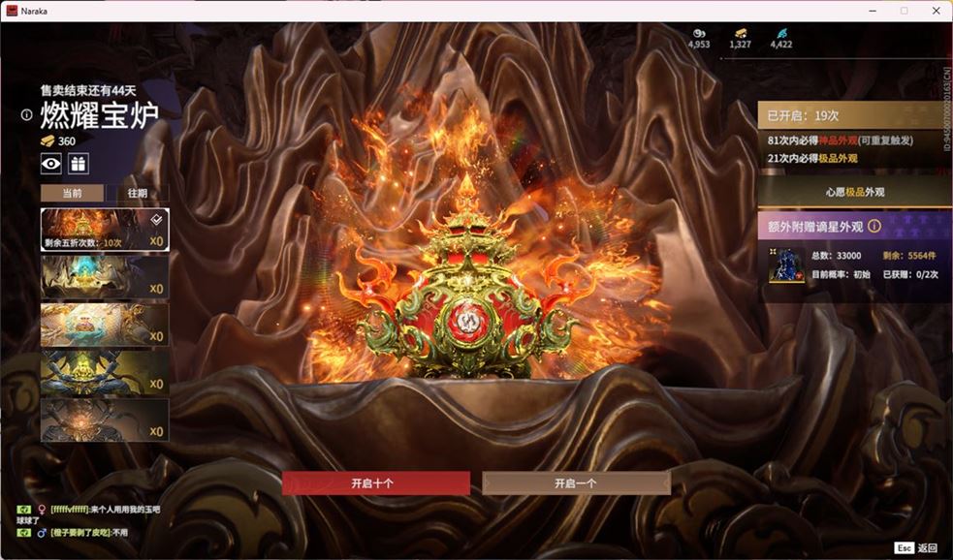Click the male gender icon in chat
The height and width of the screenshot is (560, 953).
click(x=42, y=533)
